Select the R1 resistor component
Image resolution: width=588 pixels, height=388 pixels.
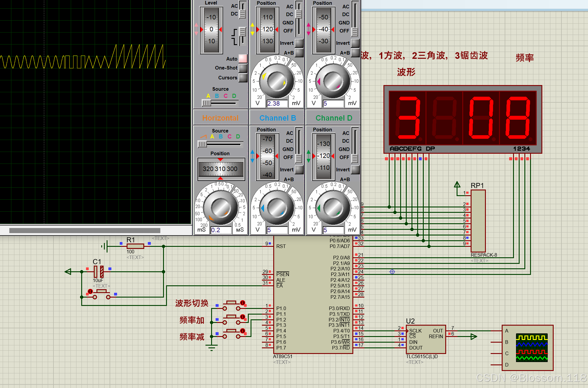pos(135,246)
